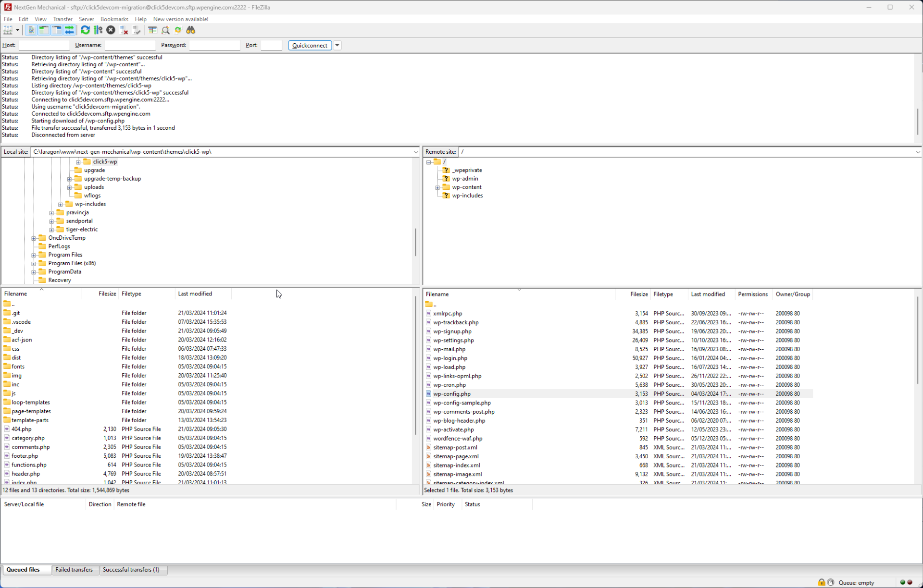Click New version available! menu item
The width and height of the screenshot is (923, 588).
[x=180, y=19]
